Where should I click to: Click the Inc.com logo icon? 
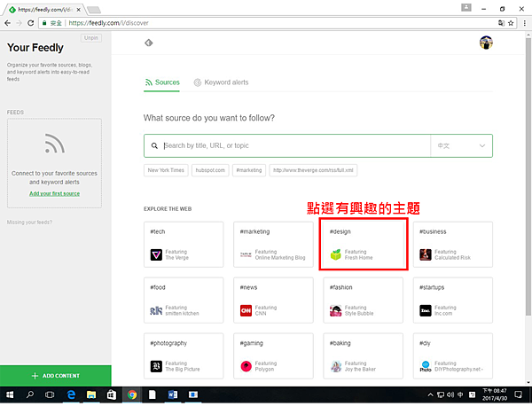coord(426,310)
